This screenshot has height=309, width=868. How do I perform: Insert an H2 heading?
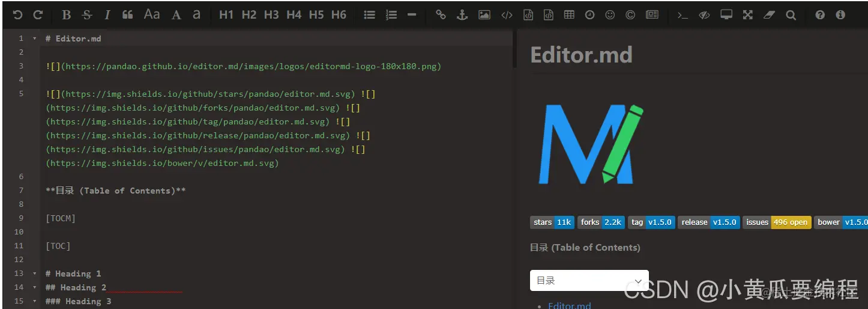click(249, 15)
